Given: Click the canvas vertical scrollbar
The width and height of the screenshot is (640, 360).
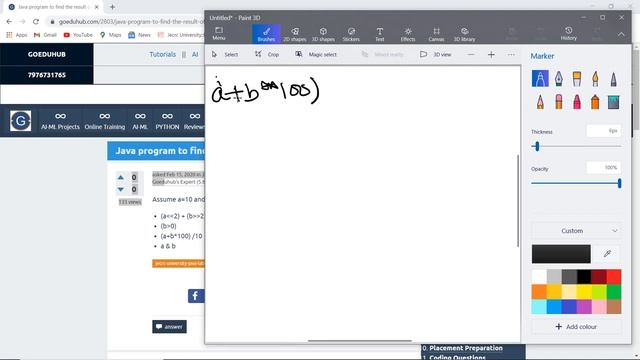Looking at the screenshot, I should click(x=518, y=200).
